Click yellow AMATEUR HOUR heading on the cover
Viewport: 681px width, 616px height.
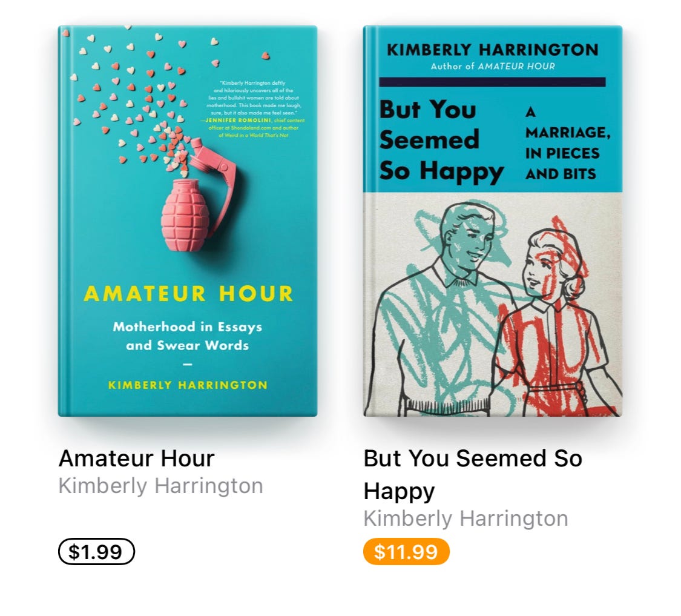pyautogui.click(x=188, y=293)
